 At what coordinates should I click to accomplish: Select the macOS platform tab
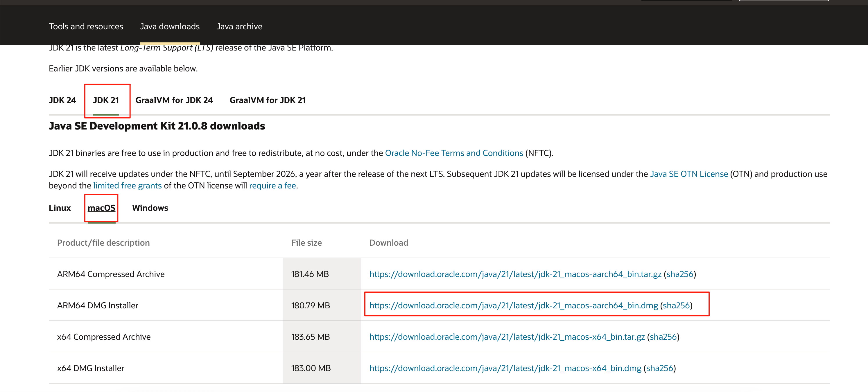coord(101,208)
